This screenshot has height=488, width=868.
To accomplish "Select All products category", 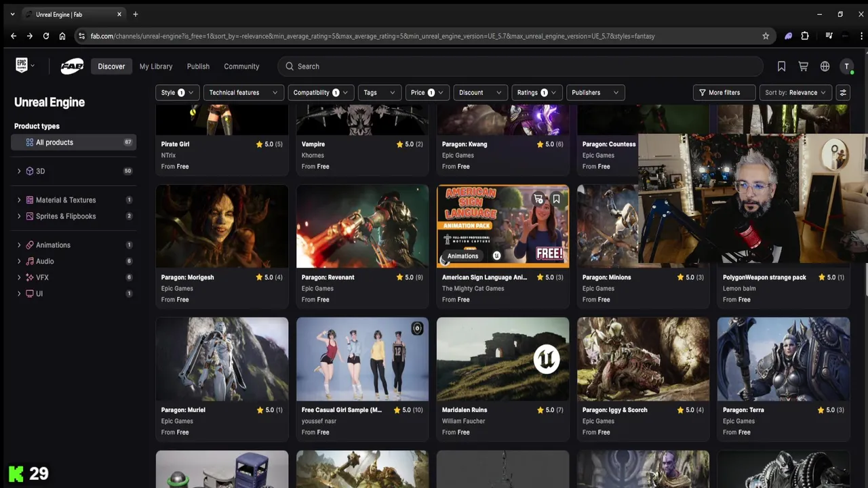I will point(74,142).
